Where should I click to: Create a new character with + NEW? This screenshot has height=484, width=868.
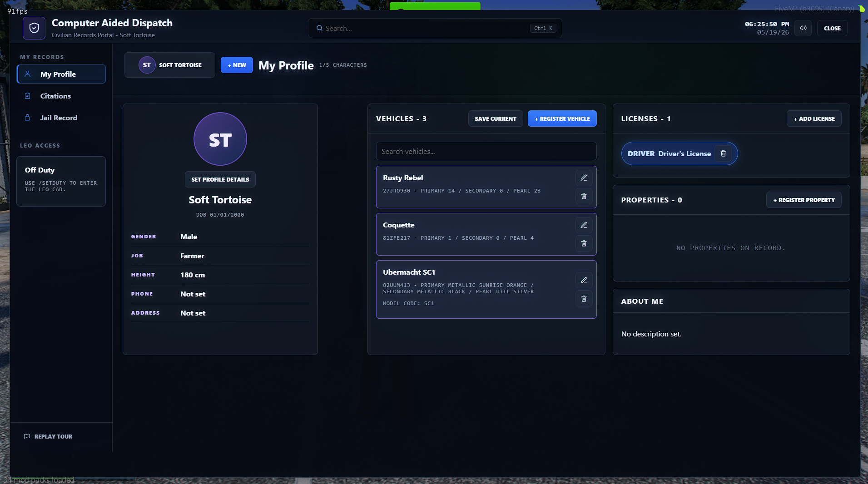point(237,65)
